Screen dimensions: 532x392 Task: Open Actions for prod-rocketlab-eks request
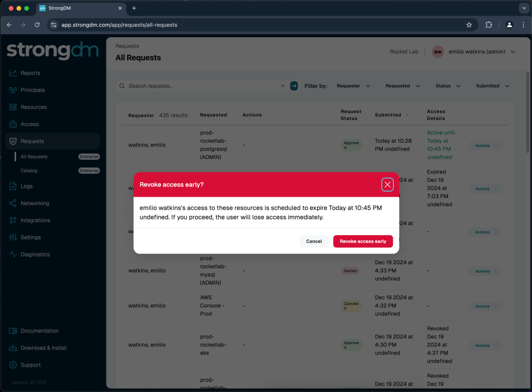(485, 345)
